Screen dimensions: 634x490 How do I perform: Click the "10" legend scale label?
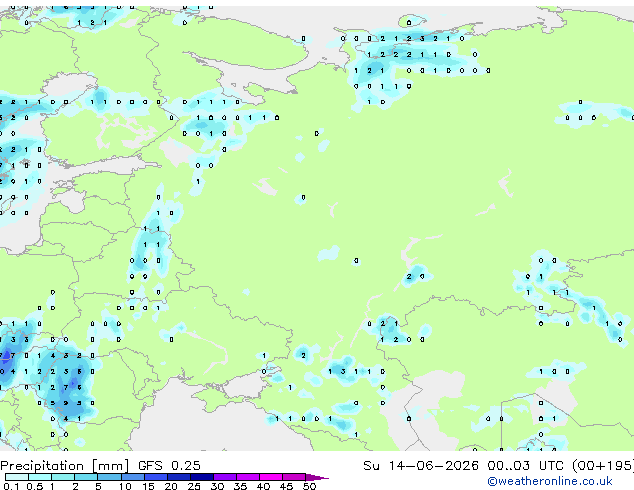pos(125,486)
